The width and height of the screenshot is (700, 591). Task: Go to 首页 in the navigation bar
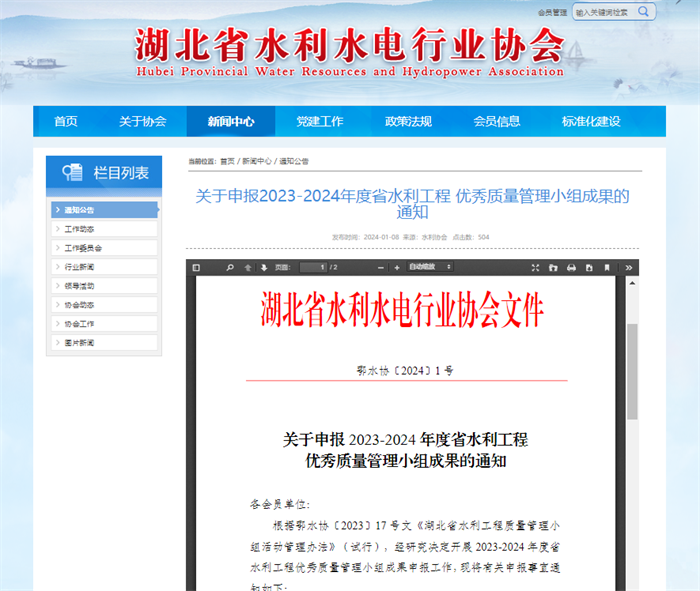(x=66, y=121)
